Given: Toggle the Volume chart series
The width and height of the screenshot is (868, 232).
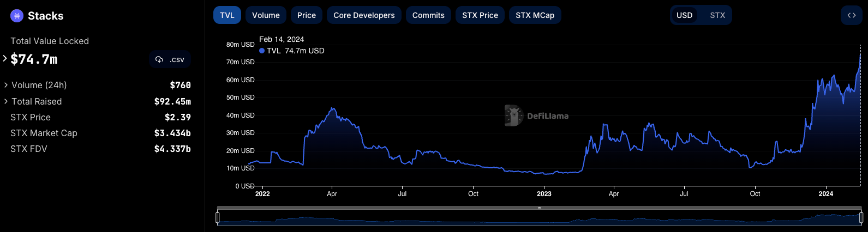Looking at the screenshot, I should [x=266, y=15].
